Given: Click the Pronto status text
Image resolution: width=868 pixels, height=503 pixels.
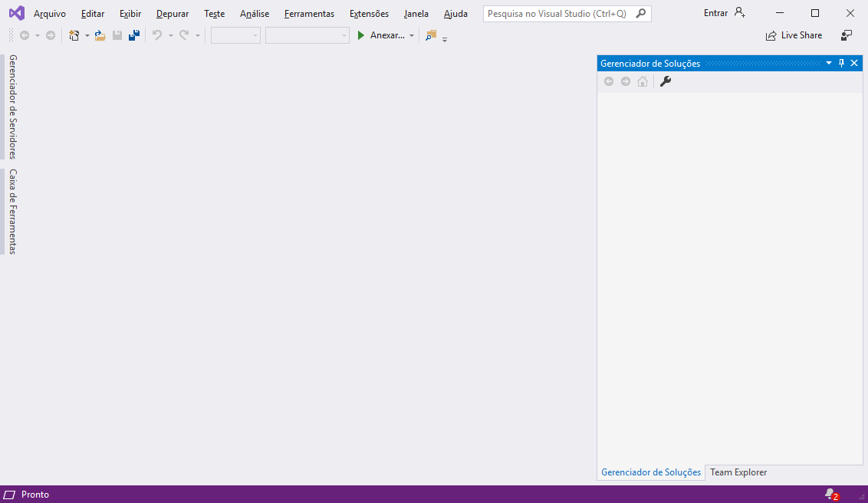Looking at the screenshot, I should [35, 495].
